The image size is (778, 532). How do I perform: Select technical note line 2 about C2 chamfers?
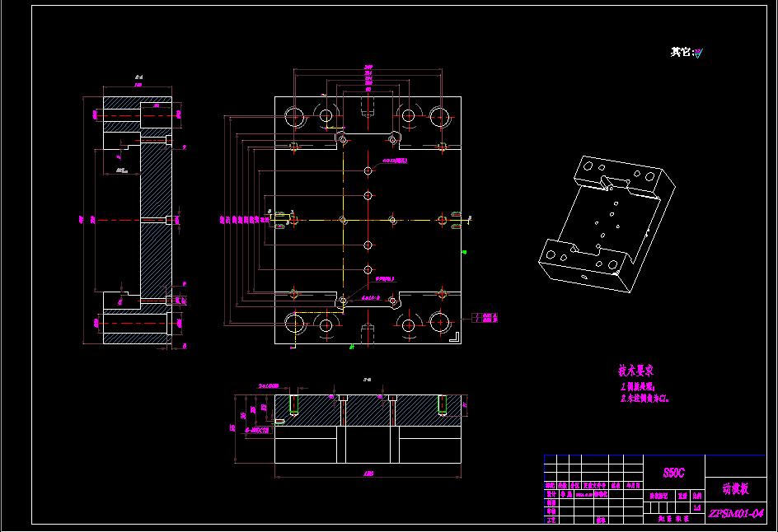644,398
